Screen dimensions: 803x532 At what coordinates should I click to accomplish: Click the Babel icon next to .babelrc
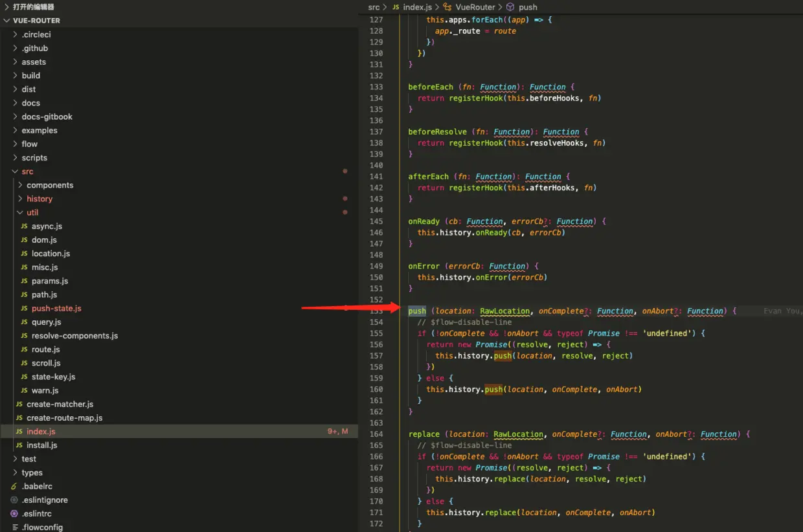[14, 486]
